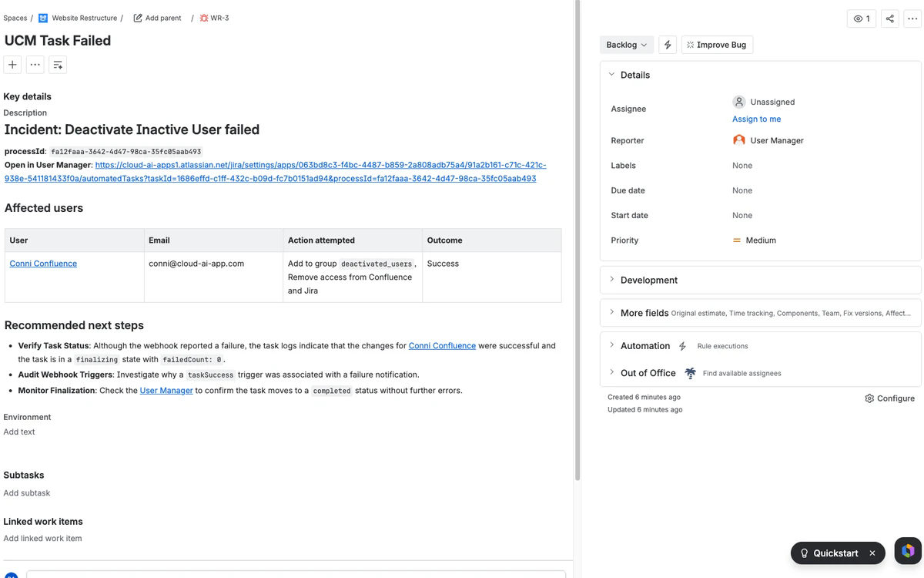This screenshot has height=578, width=924.
Task: Expand the More fields section
Action: (x=612, y=313)
